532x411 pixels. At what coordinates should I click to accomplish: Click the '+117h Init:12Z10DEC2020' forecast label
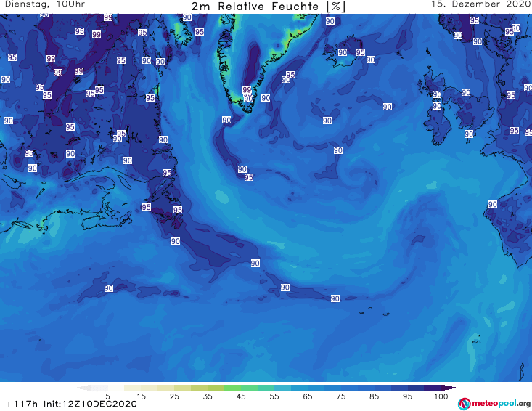coord(71,404)
